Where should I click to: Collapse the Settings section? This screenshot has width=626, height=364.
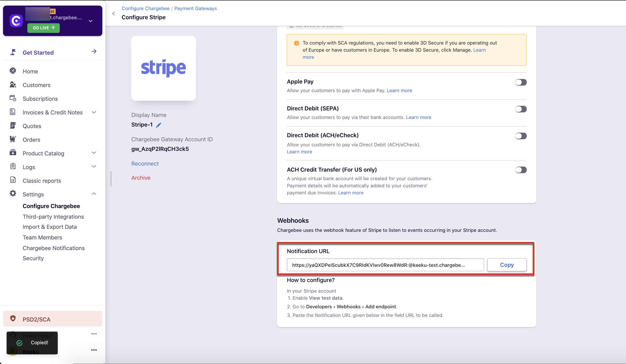coord(94,194)
